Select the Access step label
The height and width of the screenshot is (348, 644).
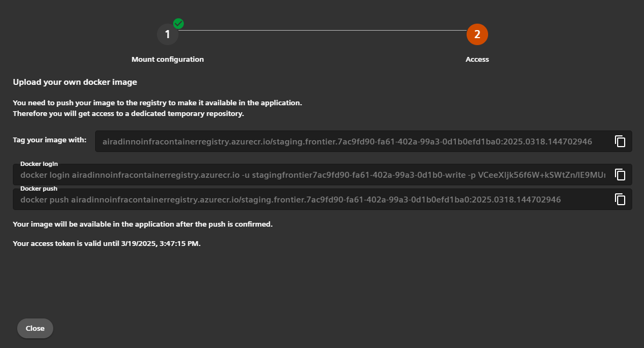[x=477, y=59]
